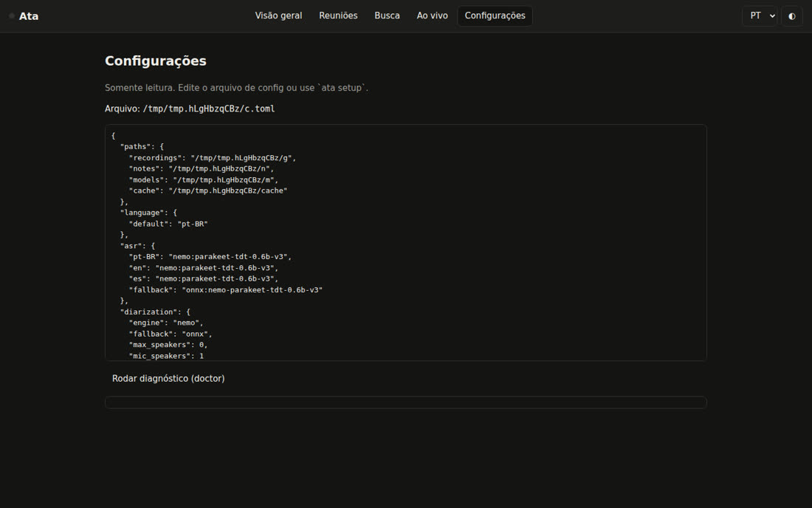Select the Ao vivo tab

tap(432, 16)
